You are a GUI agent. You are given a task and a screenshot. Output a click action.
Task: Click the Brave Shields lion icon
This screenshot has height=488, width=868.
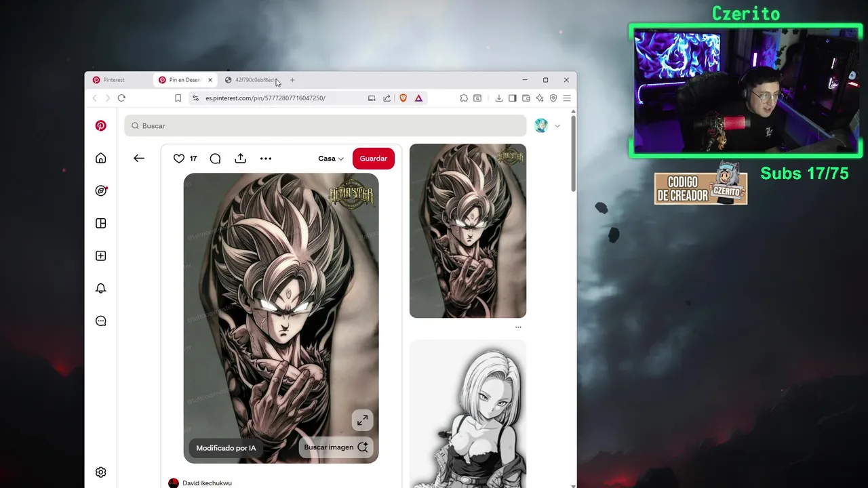pyautogui.click(x=403, y=98)
